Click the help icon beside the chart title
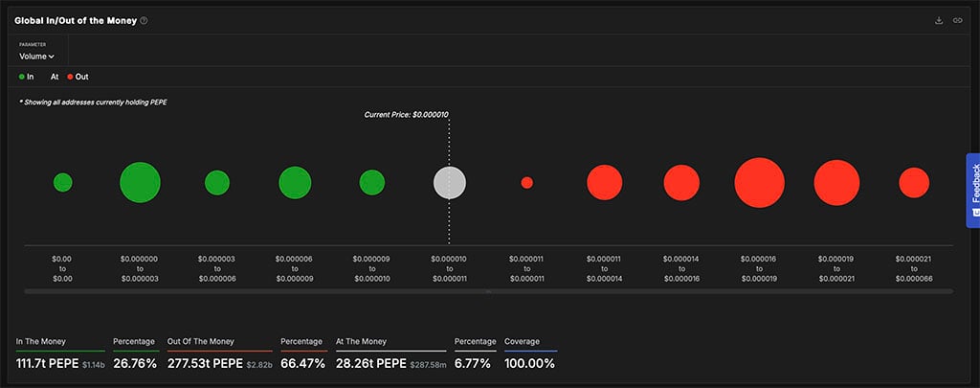Image resolution: width=980 pixels, height=388 pixels. (x=144, y=20)
